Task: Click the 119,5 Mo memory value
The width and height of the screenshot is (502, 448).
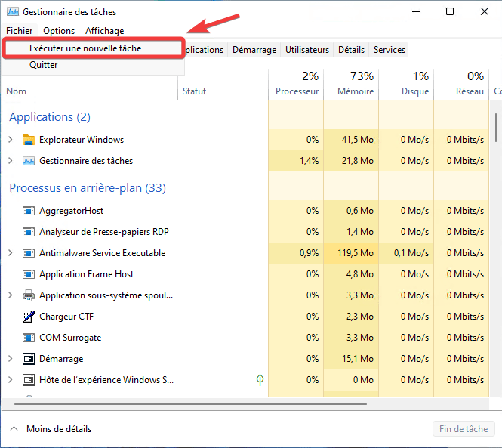Action: pyautogui.click(x=356, y=253)
